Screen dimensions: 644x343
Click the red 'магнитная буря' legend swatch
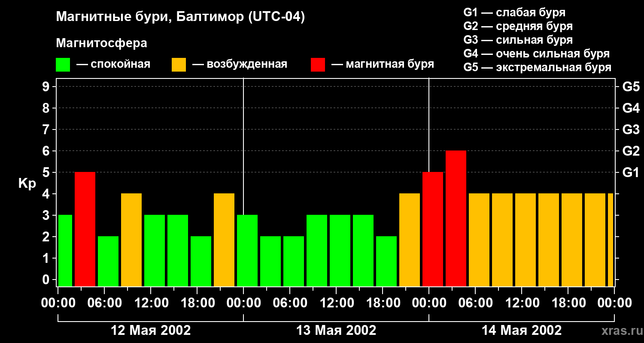pyautogui.click(x=318, y=65)
